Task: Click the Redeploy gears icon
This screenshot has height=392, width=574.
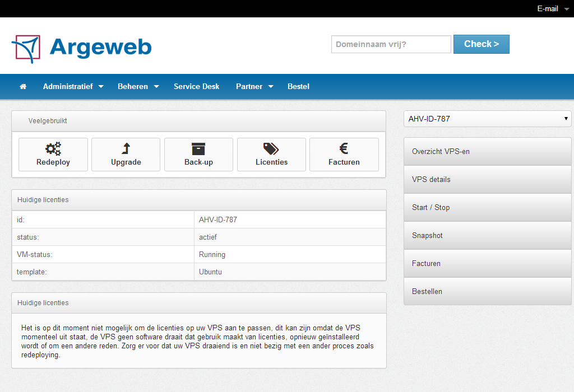Action: tap(53, 148)
